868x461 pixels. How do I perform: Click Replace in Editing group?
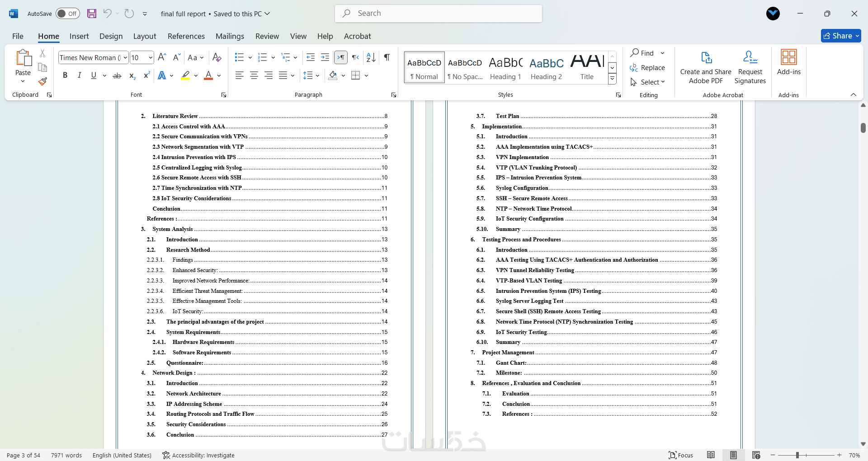tap(647, 68)
